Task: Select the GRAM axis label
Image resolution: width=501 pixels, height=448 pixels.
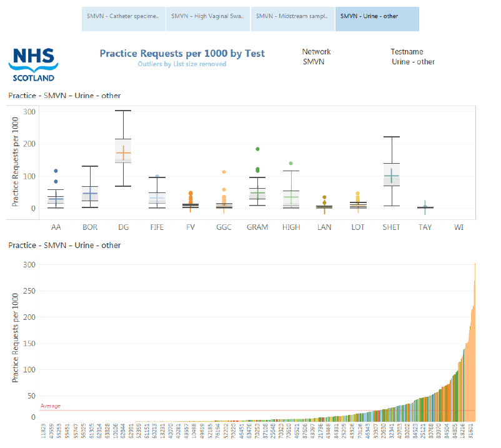Action: 257,227
